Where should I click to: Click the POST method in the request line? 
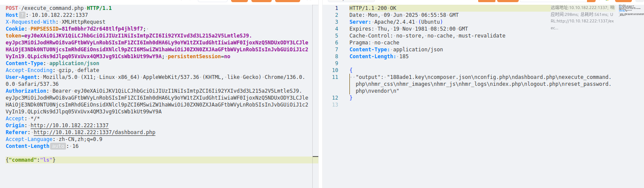pyautogui.click(x=12, y=8)
